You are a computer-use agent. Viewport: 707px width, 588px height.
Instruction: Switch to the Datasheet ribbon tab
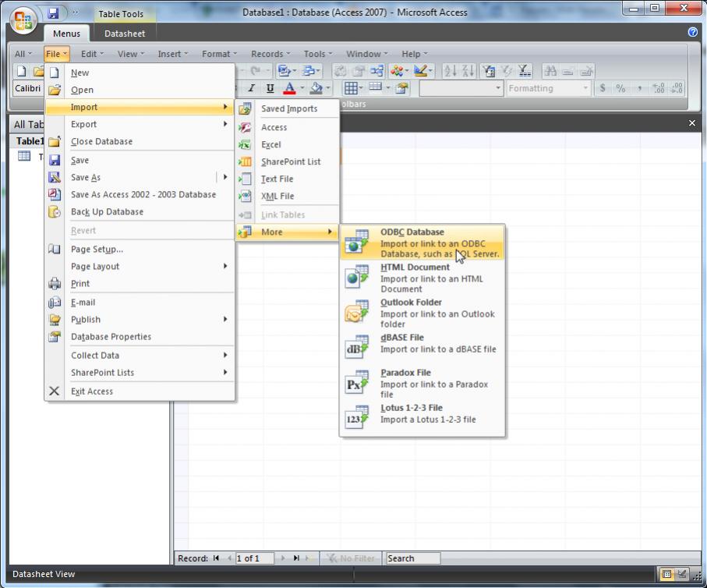click(x=125, y=34)
